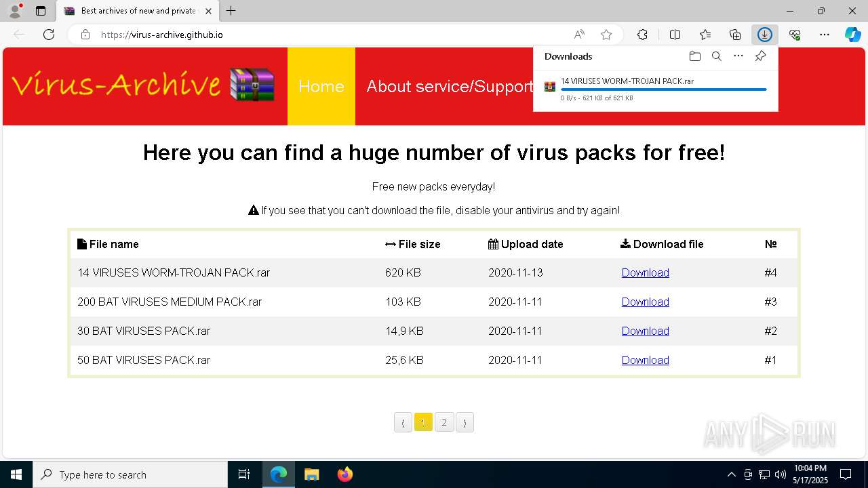Open the Favorites list icon
The image size is (868, 488).
(x=705, y=35)
